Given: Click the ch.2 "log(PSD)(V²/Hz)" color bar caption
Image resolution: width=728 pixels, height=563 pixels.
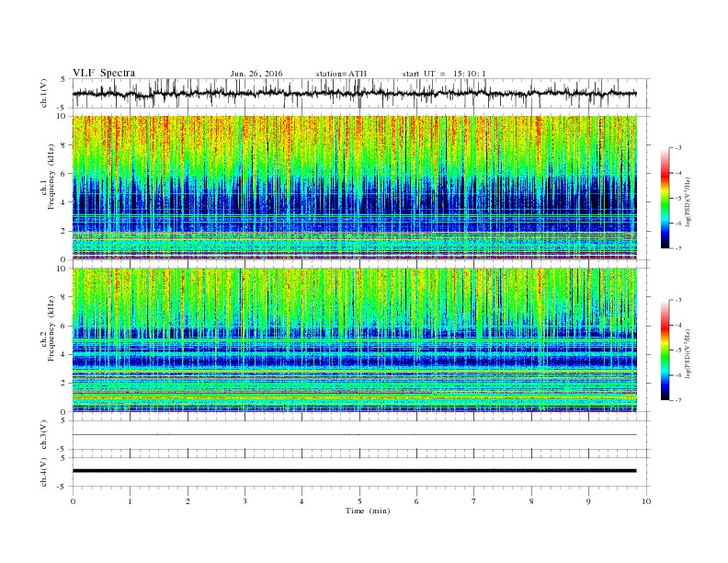Looking at the screenshot, I should pyautogui.click(x=688, y=354).
